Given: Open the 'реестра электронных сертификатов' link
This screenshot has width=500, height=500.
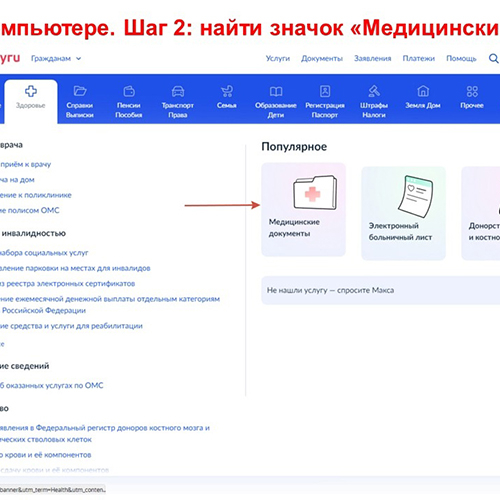Looking at the screenshot, I should (x=67, y=283).
